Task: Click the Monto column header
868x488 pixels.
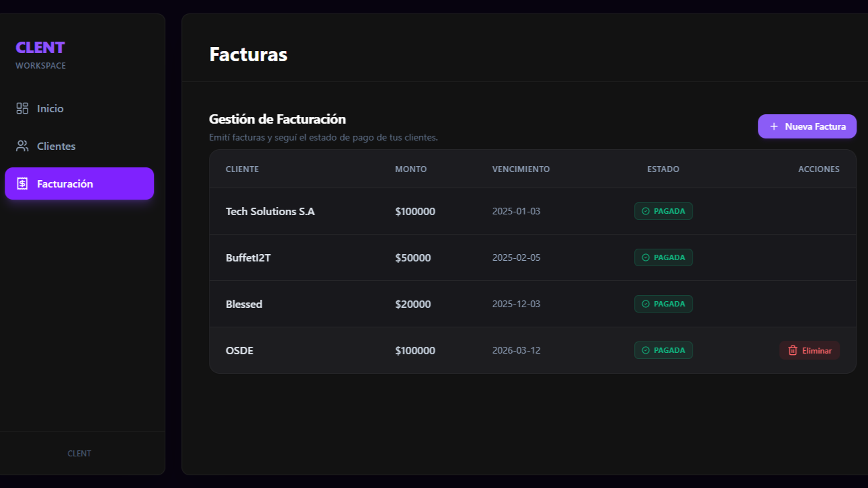Action: click(x=410, y=169)
